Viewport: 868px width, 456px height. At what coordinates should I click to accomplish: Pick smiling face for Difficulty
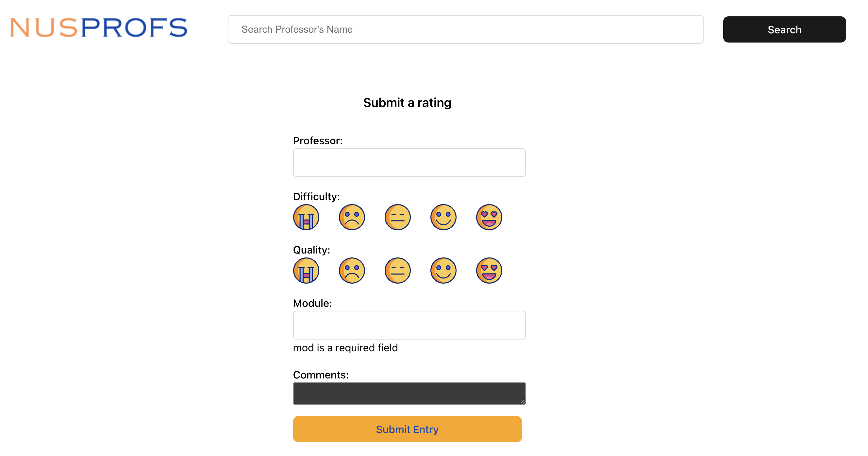(x=443, y=217)
